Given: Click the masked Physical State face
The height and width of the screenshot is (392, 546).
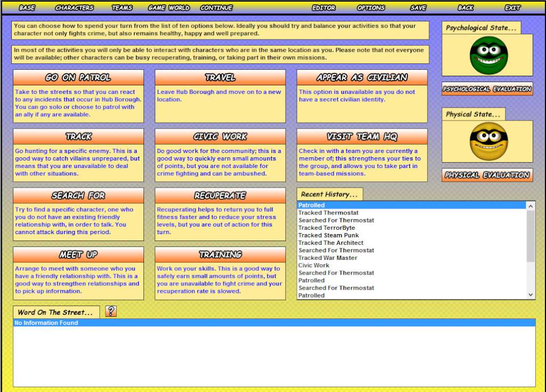Looking at the screenshot, I should point(486,141).
